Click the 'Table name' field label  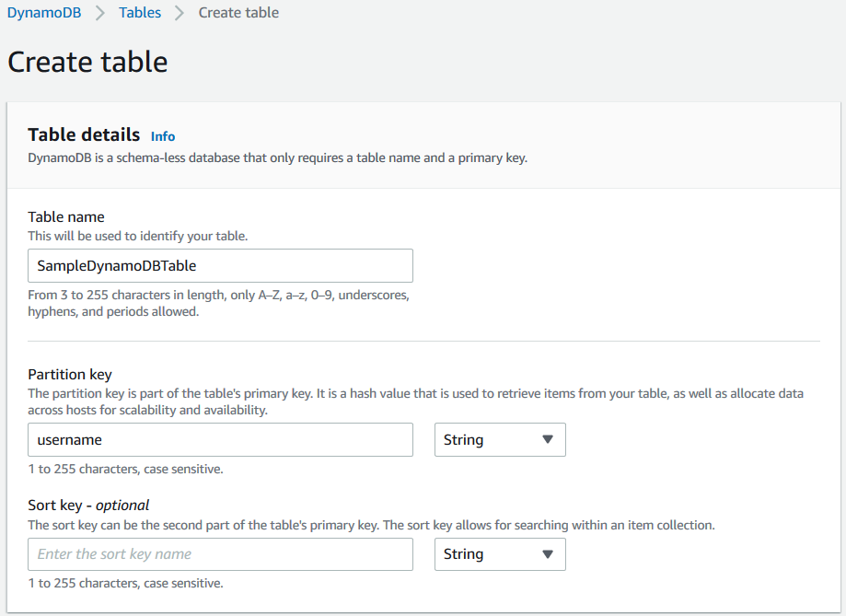tap(66, 217)
